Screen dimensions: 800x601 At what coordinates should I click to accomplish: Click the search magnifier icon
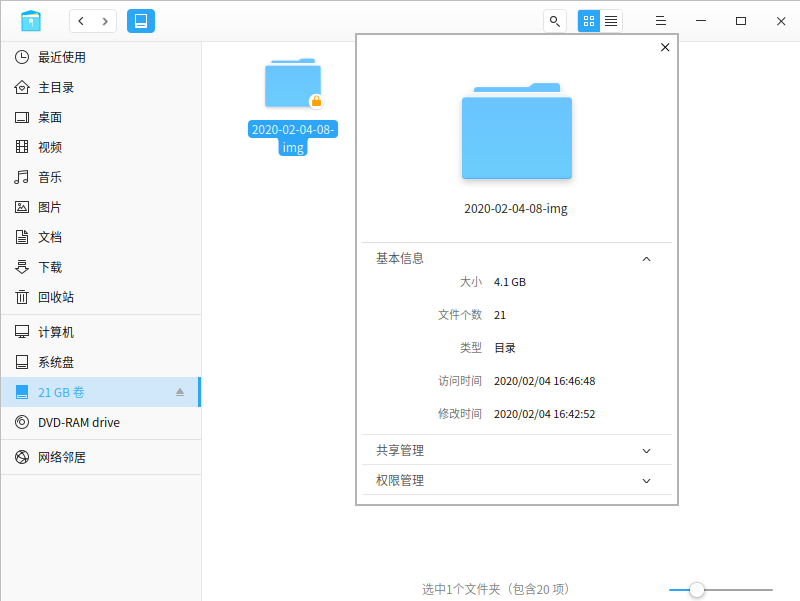[554, 21]
